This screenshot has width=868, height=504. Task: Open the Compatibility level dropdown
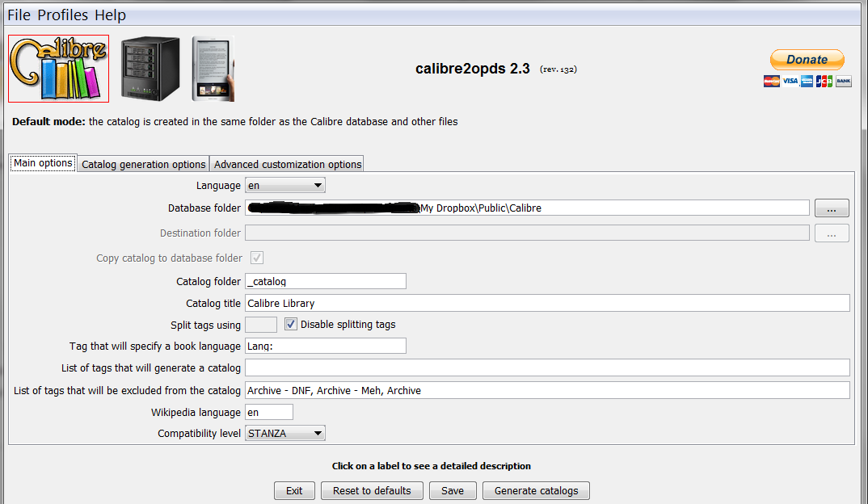285,433
